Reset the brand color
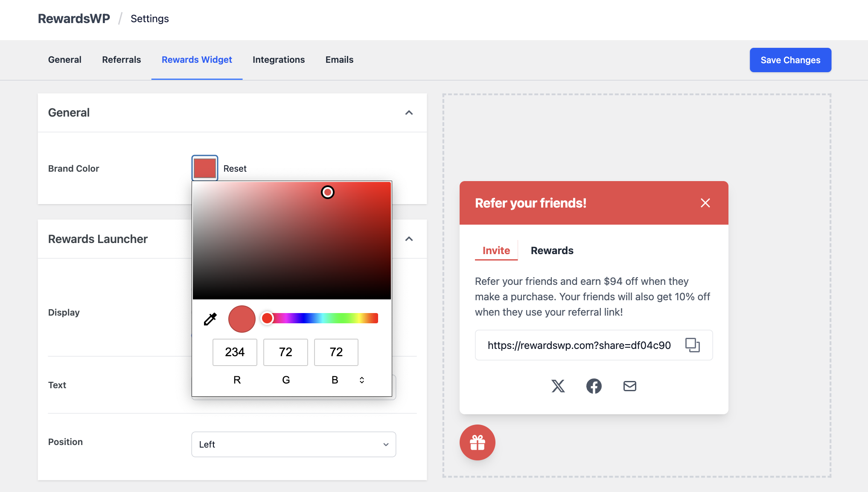 [235, 169]
